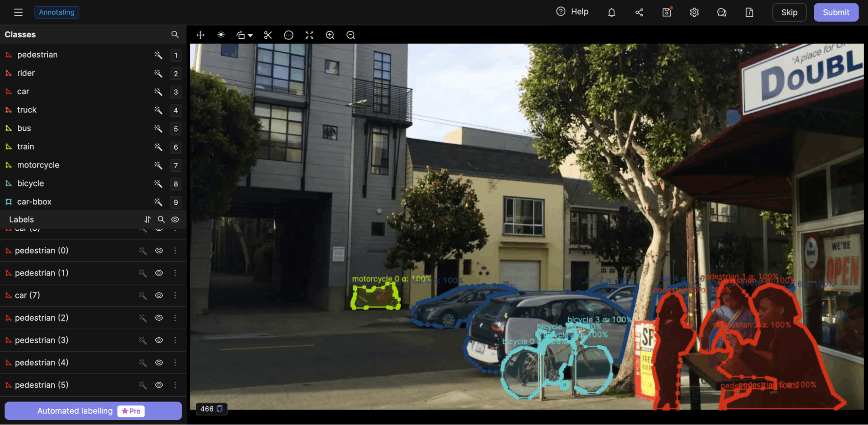
Task: Toggle visibility of pedestrian (3) label
Action: tap(159, 340)
